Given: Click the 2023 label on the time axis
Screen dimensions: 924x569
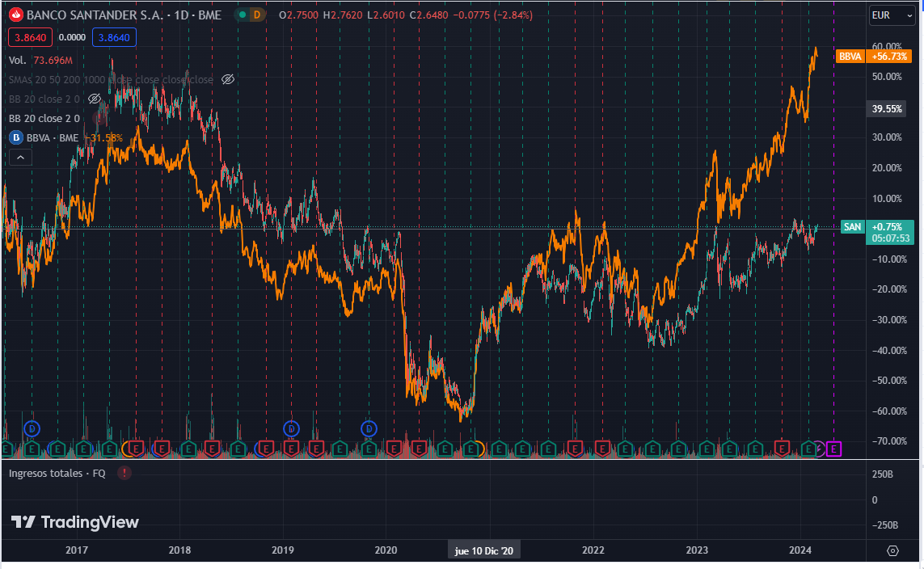Looking at the screenshot, I should pyautogui.click(x=697, y=550).
